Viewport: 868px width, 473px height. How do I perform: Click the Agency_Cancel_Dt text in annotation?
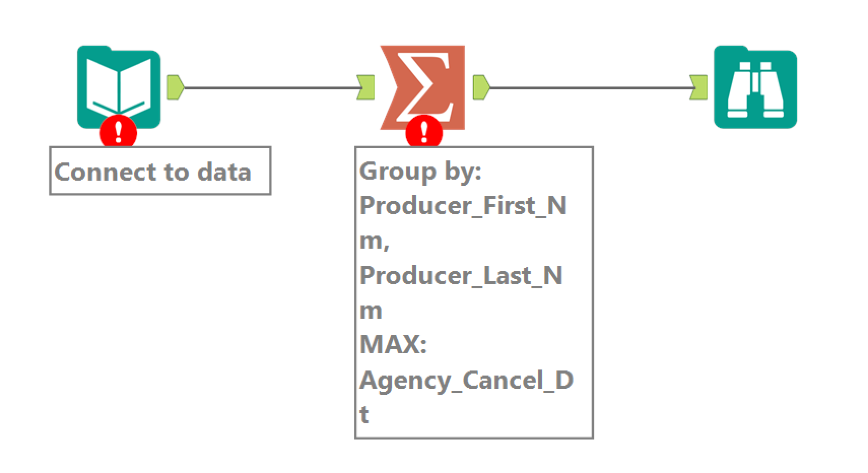click(x=466, y=381)
